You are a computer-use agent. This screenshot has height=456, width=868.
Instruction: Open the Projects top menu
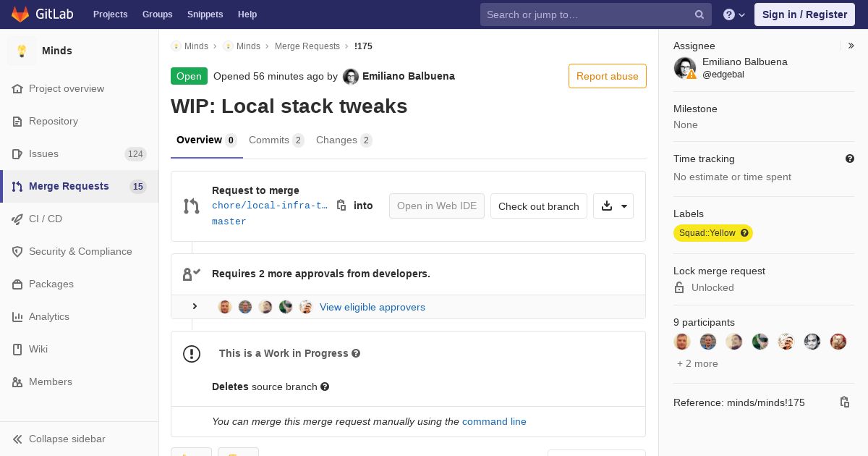(x=110, y=14)
